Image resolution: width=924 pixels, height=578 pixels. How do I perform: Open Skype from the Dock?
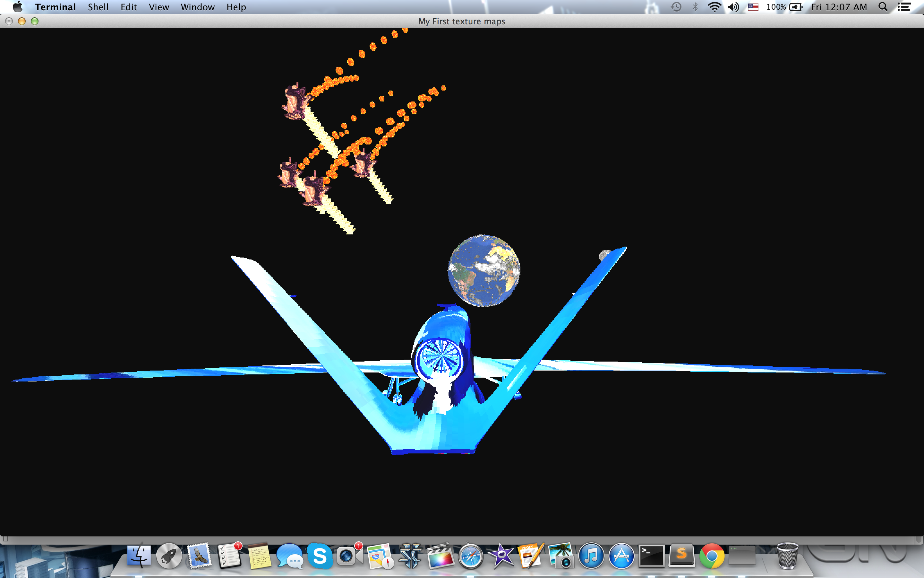pos(320,556)
